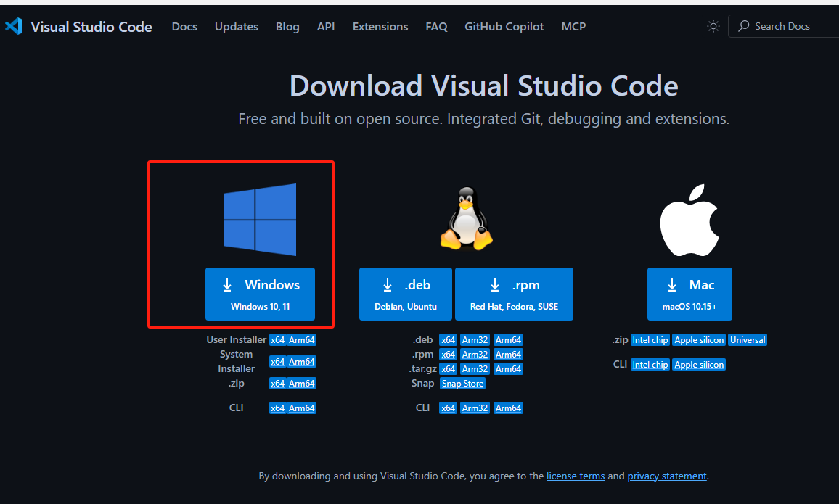
Task: Toggle the sun theme switcher icon
Action: click(x=713, y=26)
